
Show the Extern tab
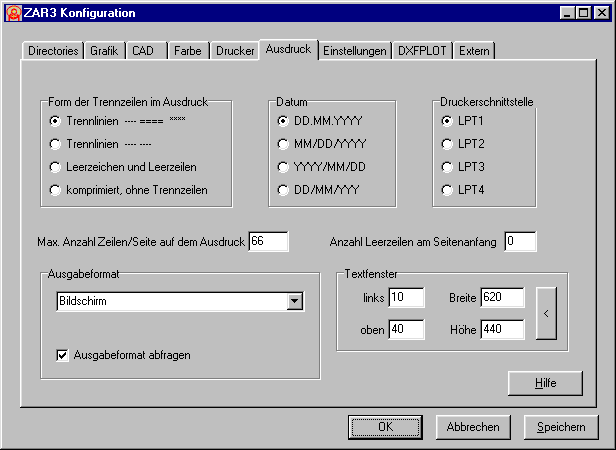click(474, 51)
